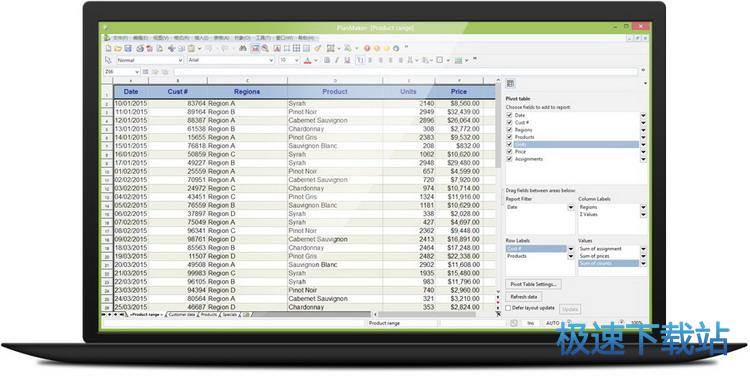This screenshot has height=376, width=750.
Task: Click the cell address box
Action: [x=119, y=72]
